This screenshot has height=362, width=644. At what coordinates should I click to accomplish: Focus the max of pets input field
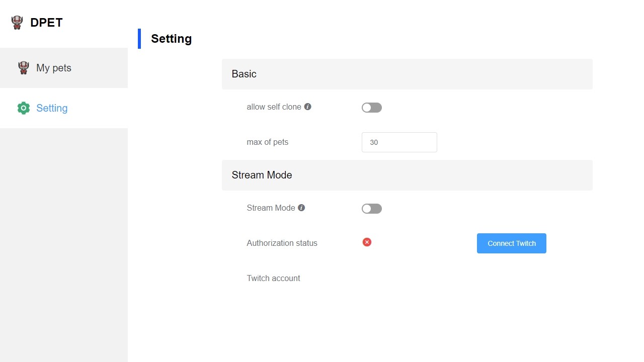tap(399, 142)
